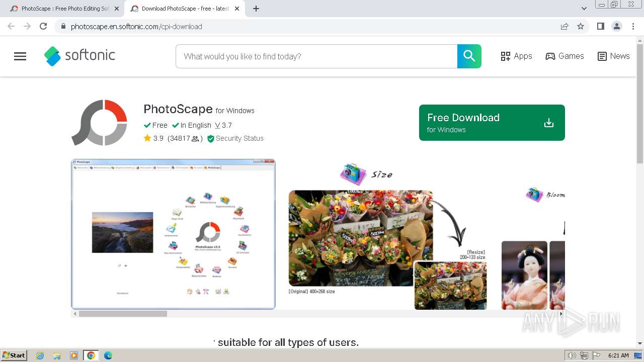The height and width of the screenshot is (362, 644).
Task: Go forward in browser history
Action: (x=27, y=26)
